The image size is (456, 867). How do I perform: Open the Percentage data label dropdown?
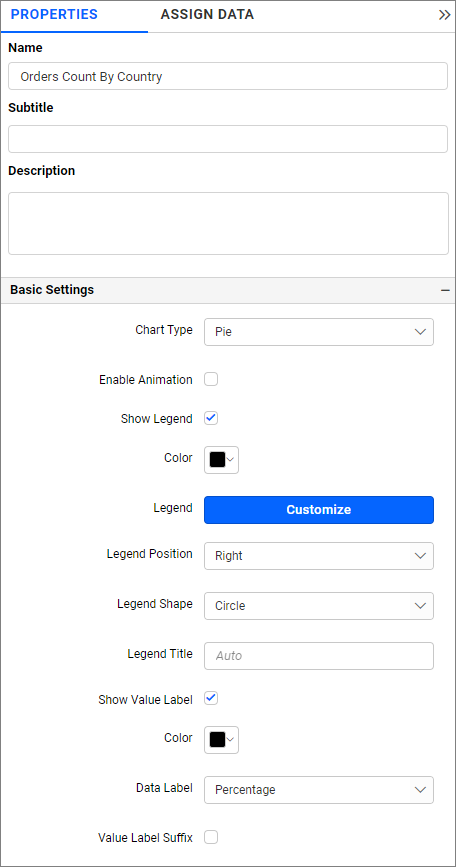coord(319,790)
